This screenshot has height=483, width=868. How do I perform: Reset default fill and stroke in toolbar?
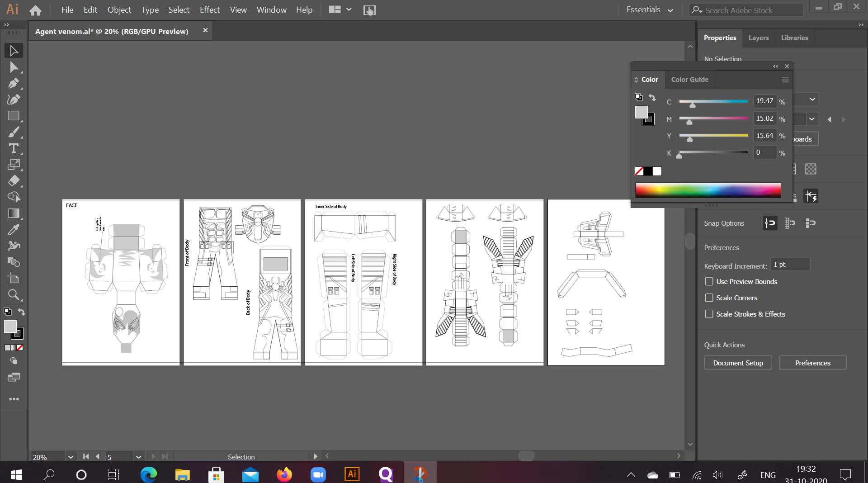coord(8,311)
